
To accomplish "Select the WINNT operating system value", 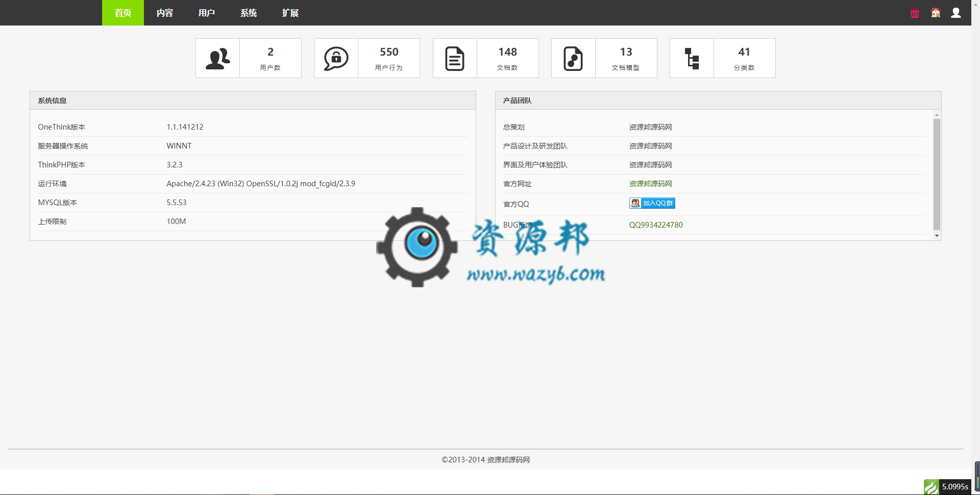I will point(179,146).
